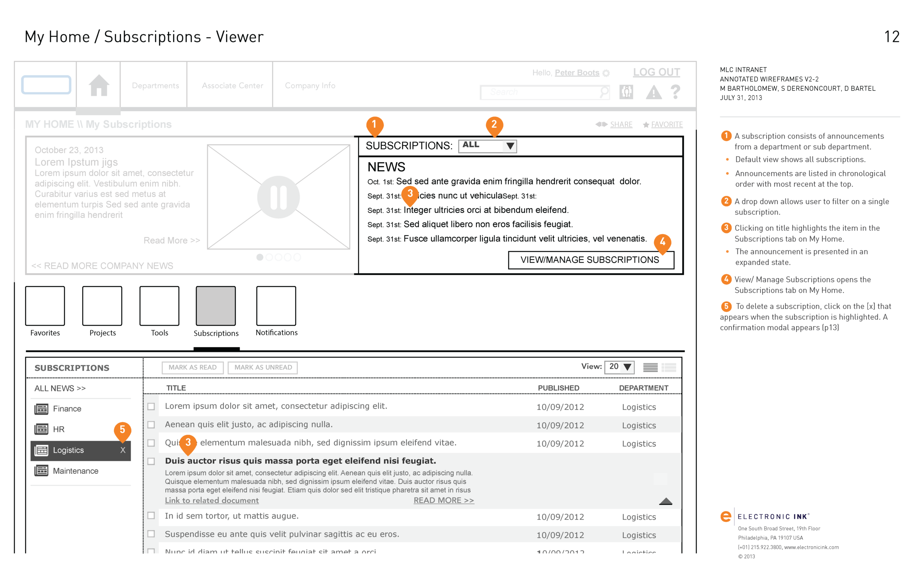Screen dimensions: 924x582
Task: Tick the Aenean quis elit justo checkbox
Action: (151, 425)
